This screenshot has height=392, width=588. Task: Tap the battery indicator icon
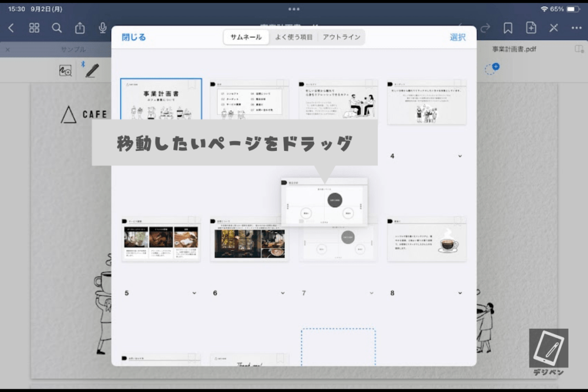click(x=573, y=9)
